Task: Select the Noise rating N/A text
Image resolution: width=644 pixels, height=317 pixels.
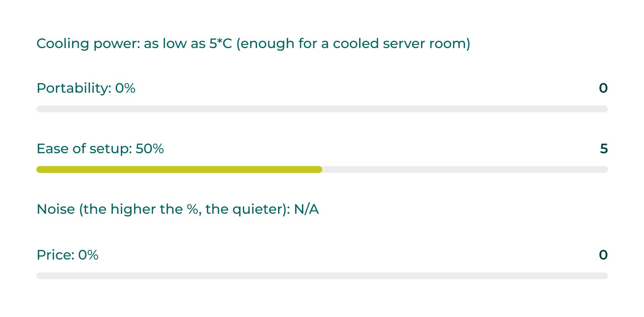Action: (x=178, y=209)
